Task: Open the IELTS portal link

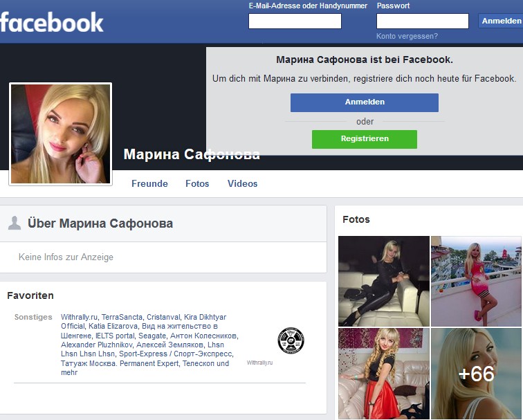Action: click(x=115, y=336)
